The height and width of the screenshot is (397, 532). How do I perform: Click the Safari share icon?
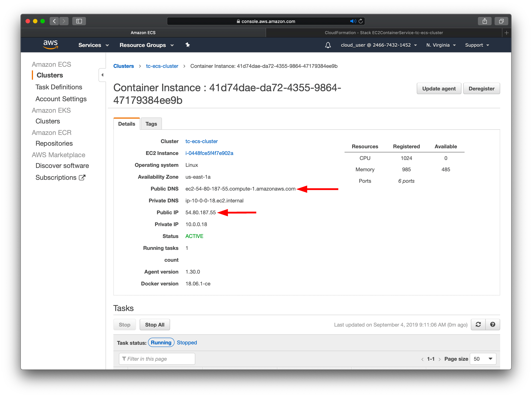click(x=484, y=21)
